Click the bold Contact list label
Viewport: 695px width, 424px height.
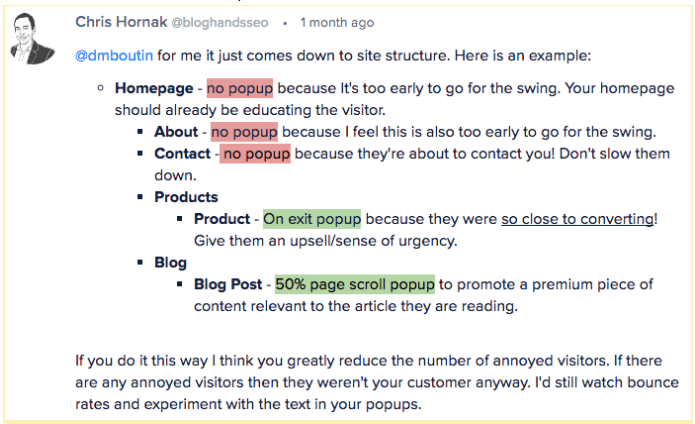pyautogui.click(x=182, y=154)
